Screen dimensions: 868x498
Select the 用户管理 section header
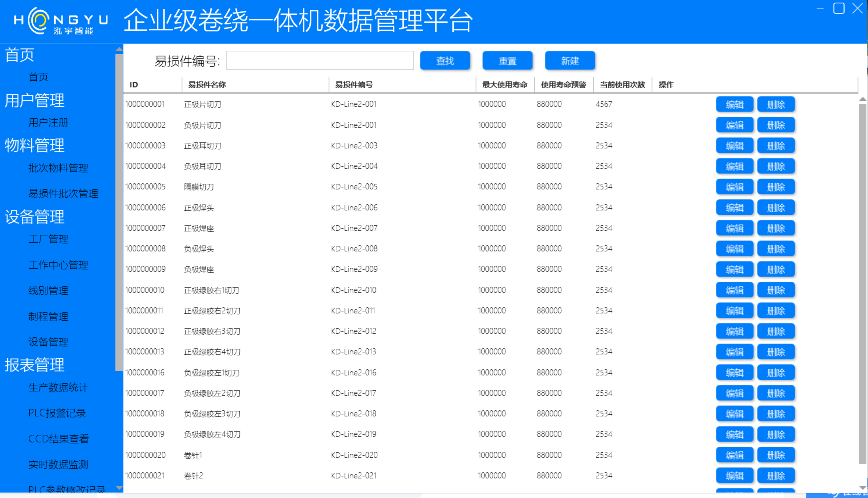point(34,100)
